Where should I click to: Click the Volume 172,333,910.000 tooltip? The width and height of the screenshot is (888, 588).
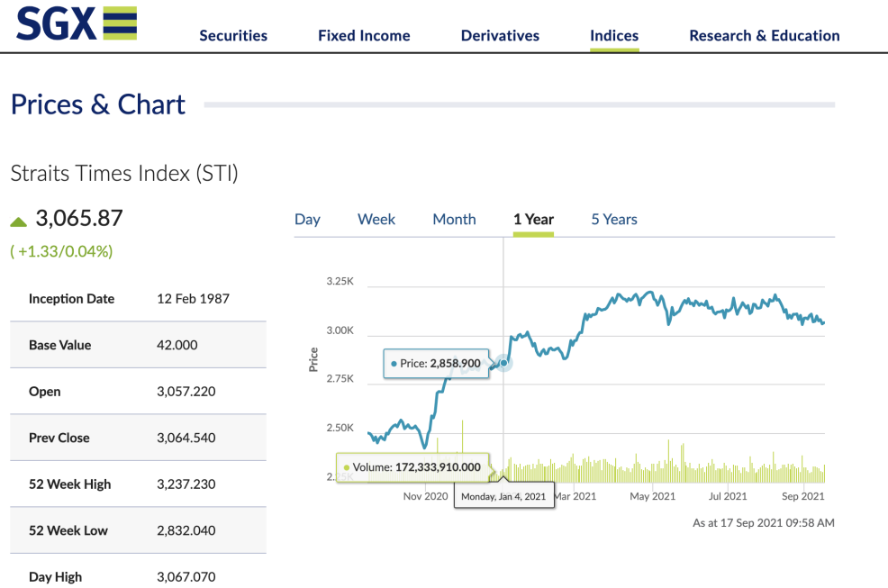tap(412, 467)
